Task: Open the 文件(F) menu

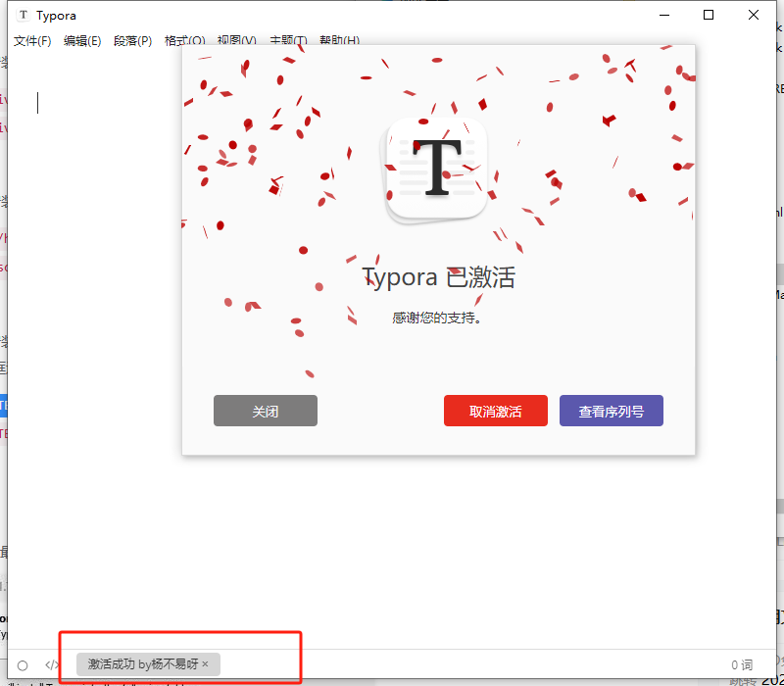Action: (x=32, y=41)
